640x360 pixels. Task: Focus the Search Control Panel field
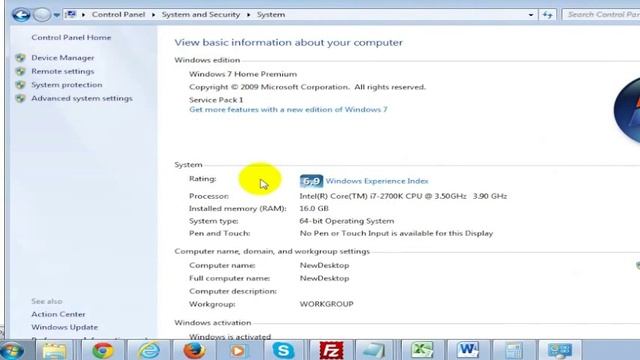click(x=601, y=15)
